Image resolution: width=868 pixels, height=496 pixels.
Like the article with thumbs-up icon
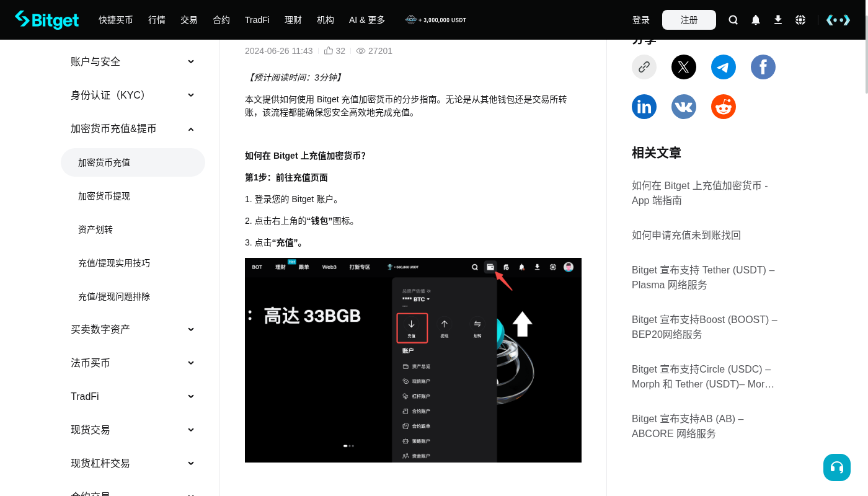click(329, 51)
